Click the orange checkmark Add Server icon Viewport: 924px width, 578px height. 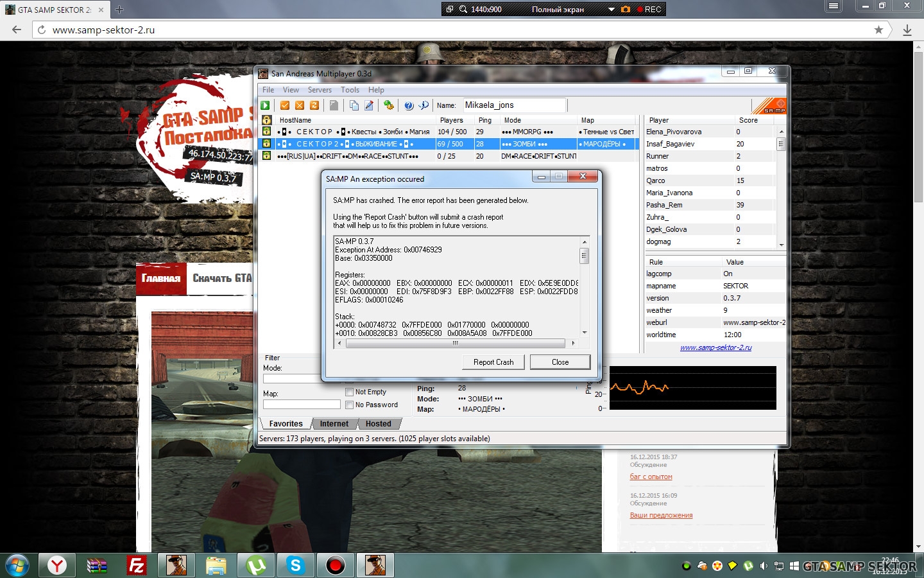point(285,105)
